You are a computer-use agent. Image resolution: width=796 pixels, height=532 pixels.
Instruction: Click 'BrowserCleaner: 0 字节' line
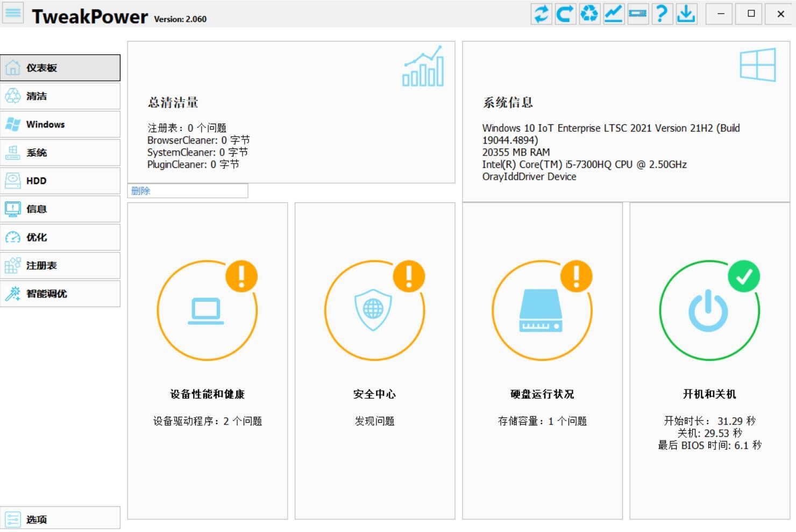(198, 140)
